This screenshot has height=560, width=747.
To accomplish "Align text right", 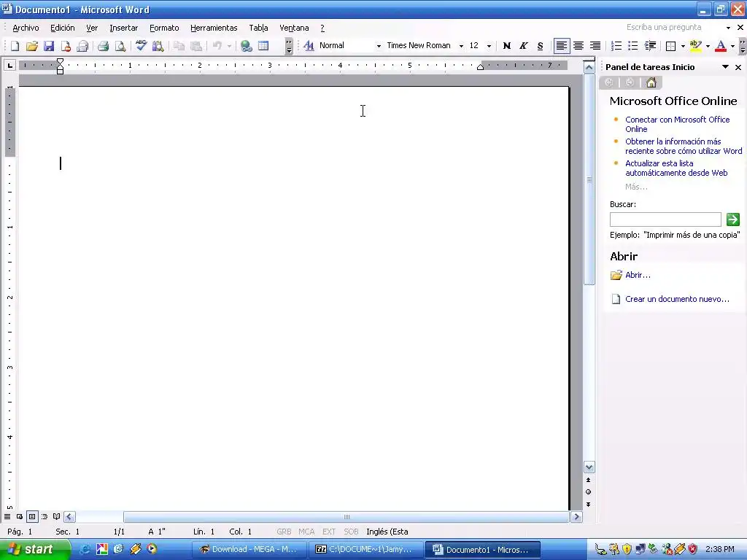I will pyautogui.click(x=595, y=46).
